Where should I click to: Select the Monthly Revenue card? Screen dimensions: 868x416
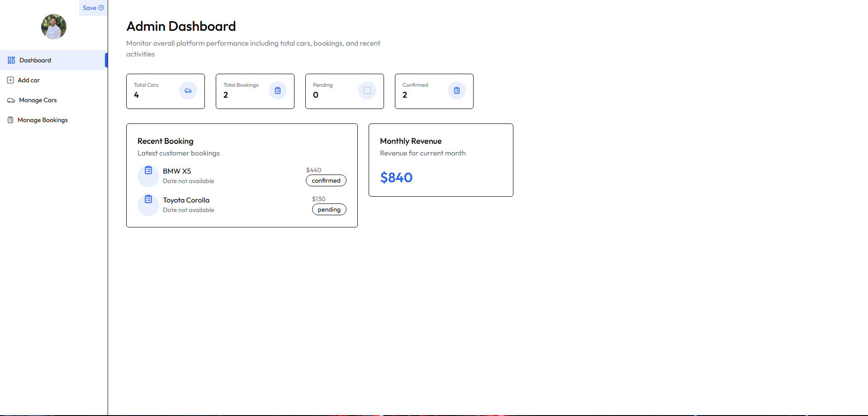[441, 160]
